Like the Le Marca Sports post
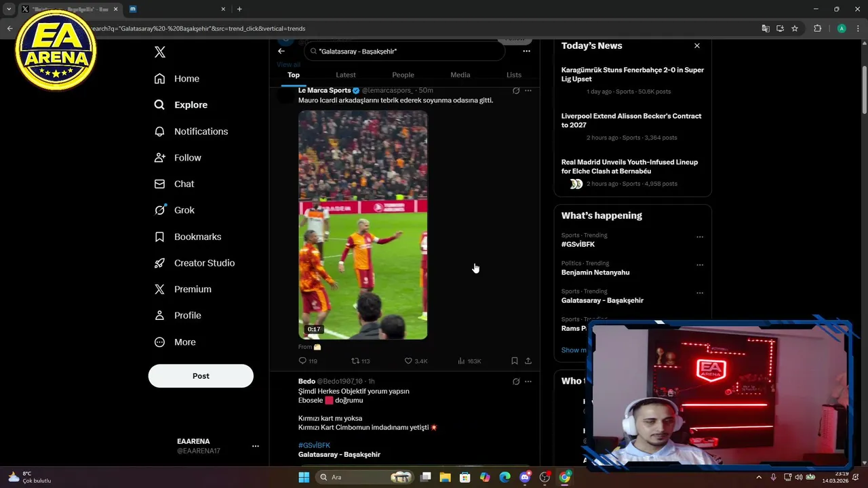The height and width of the screenshot is (488, 868). click(416, 361)
